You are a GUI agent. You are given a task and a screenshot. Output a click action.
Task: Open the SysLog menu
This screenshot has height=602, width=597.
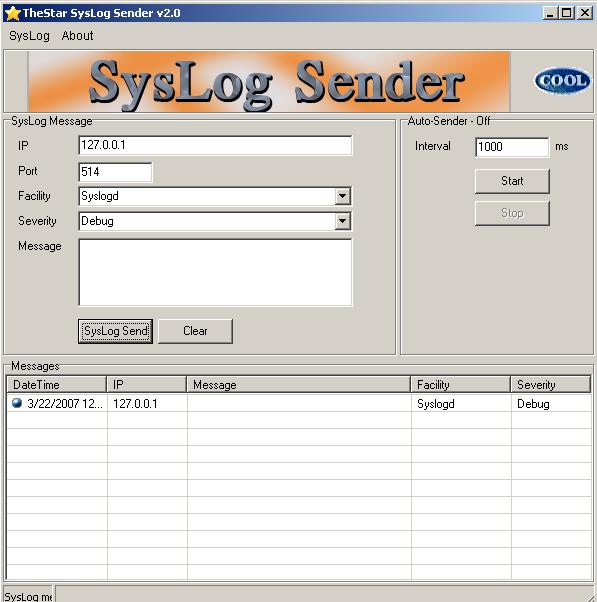(x=29, y=36)
